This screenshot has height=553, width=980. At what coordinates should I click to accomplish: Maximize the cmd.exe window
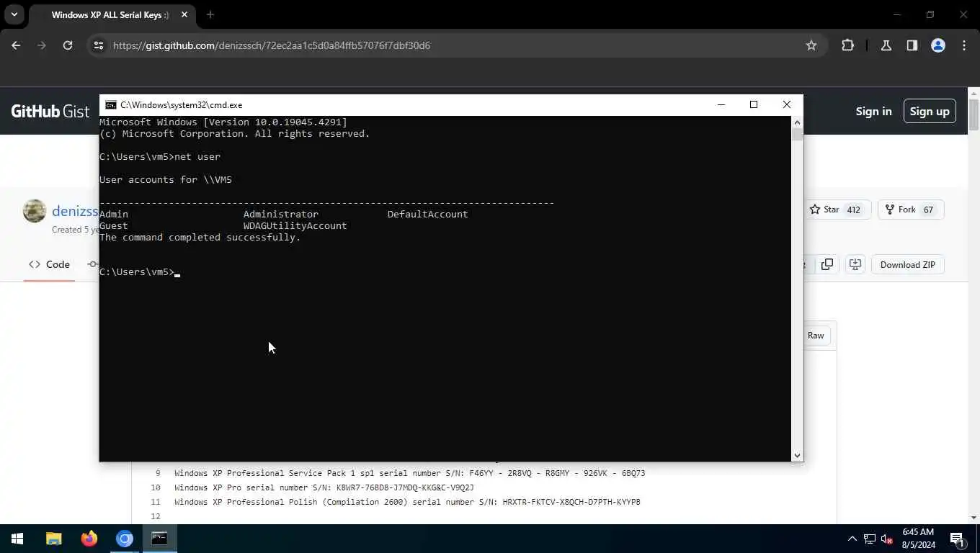[754, 105]
